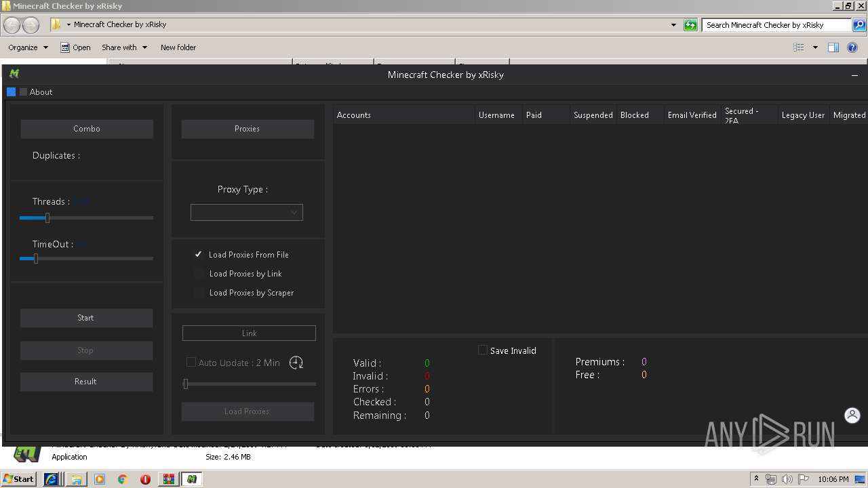Click the green M app logo icon
This screenshot has width=868, height=488.
pyautogui.click(x=14, y=74)
